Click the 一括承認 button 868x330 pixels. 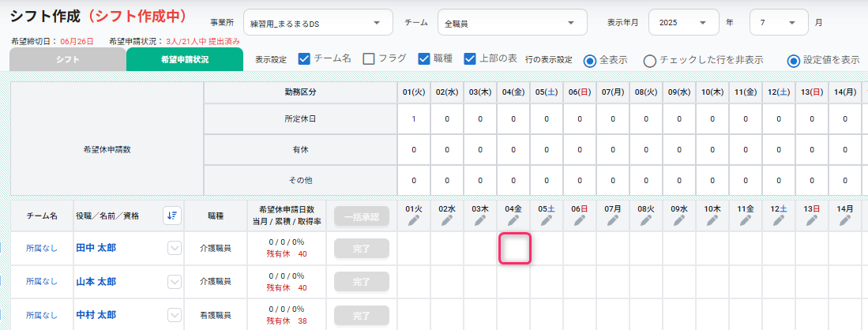(362, 217)
